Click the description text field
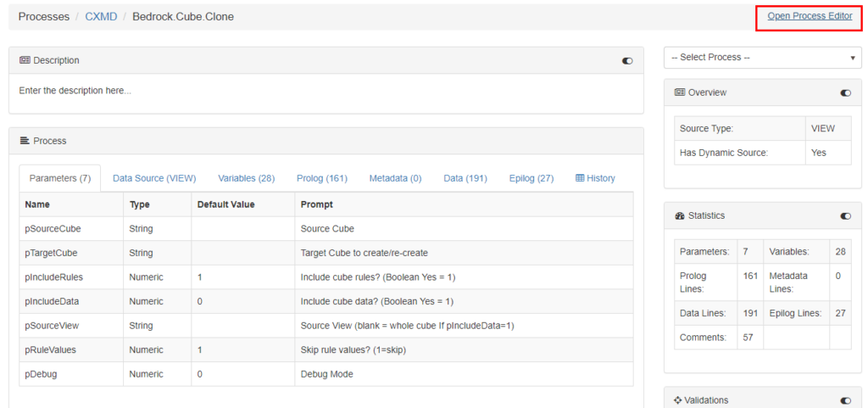This screenshot has height=408, width=868. pos(325,91)
